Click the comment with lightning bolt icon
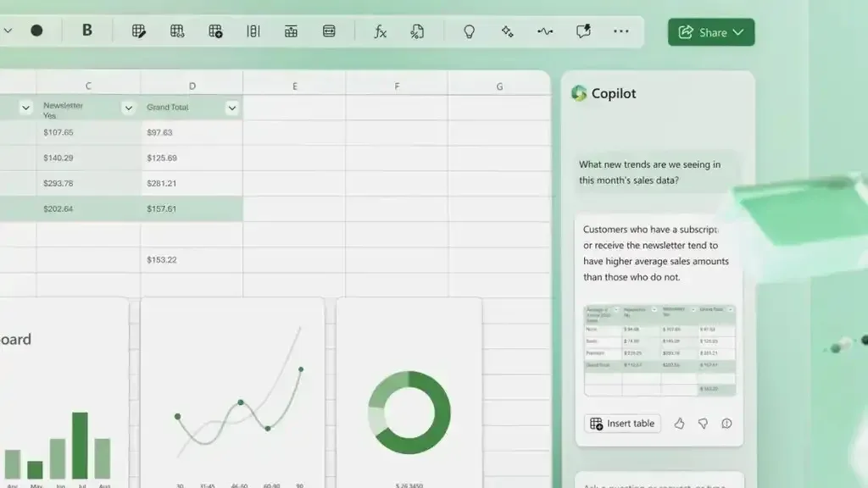868x488 pixels. [583, 31]
